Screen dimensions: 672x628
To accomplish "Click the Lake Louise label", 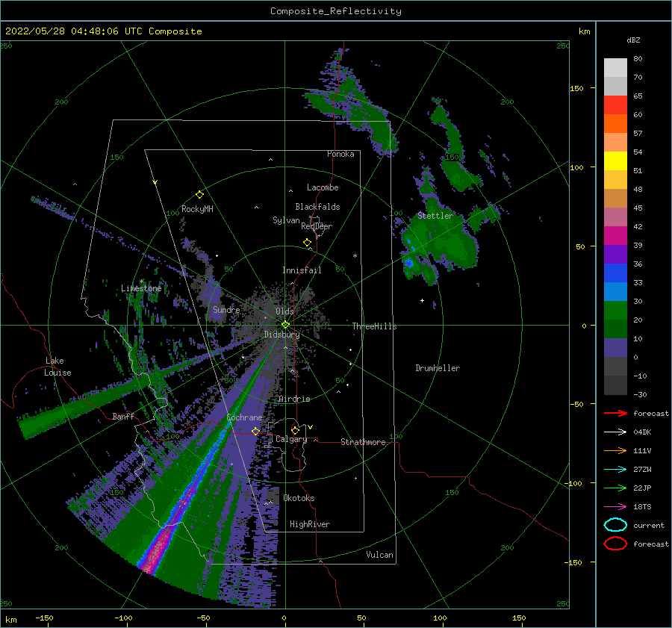I will 57,367.
